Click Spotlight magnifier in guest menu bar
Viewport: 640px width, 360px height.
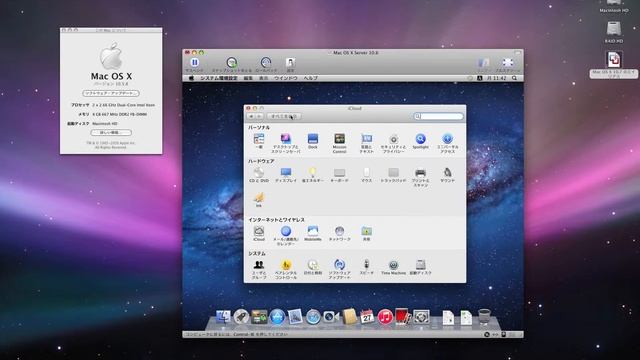tap(514, 78)
